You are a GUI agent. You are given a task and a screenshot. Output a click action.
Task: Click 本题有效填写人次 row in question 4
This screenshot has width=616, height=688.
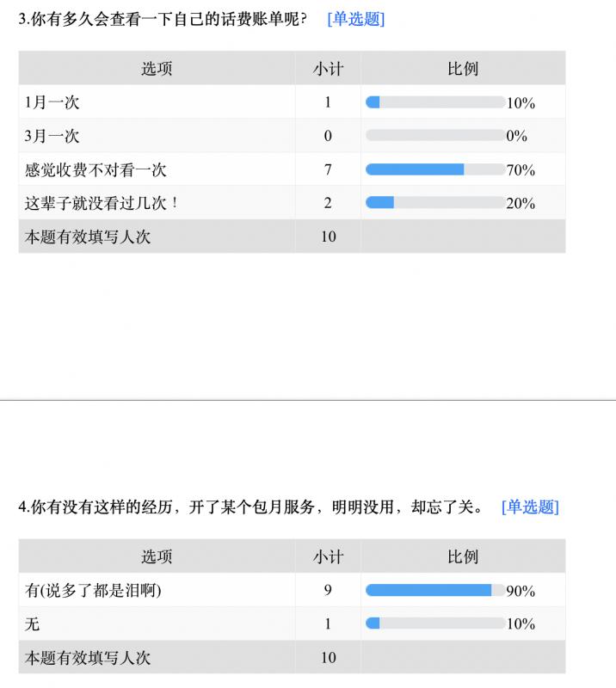tap(292, 657)
